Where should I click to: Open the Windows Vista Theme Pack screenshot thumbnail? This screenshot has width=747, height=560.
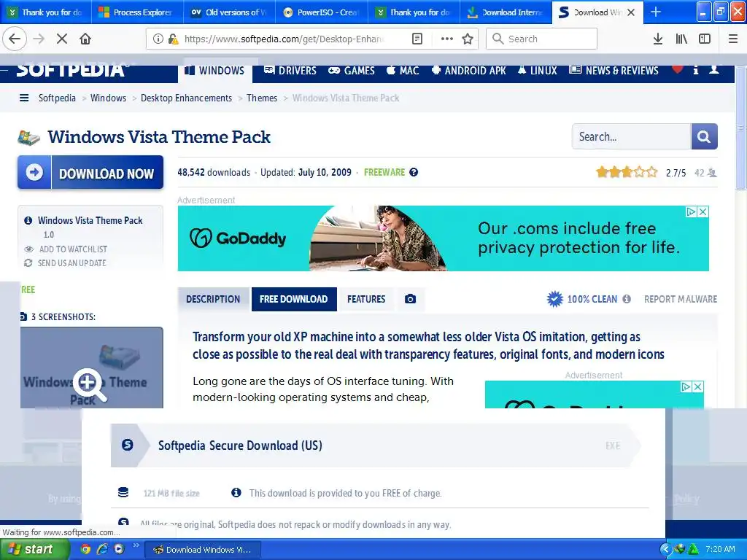point(91,367)
